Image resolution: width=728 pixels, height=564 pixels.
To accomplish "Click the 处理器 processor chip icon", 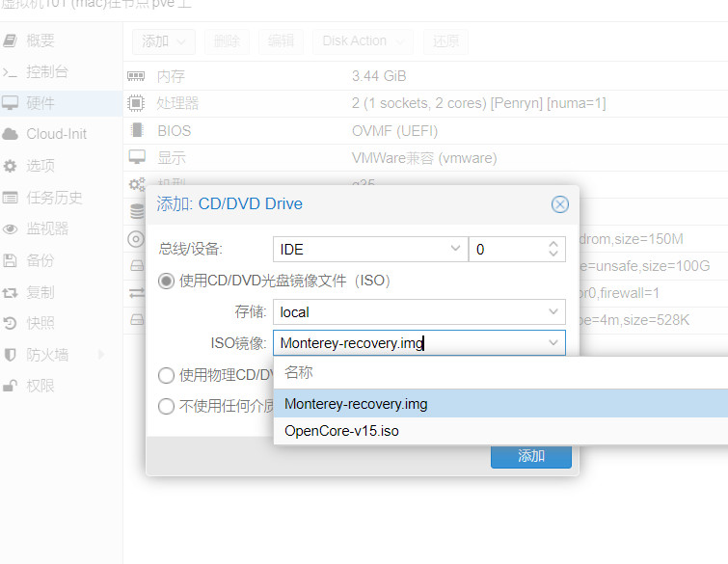I will coord(136,103).
